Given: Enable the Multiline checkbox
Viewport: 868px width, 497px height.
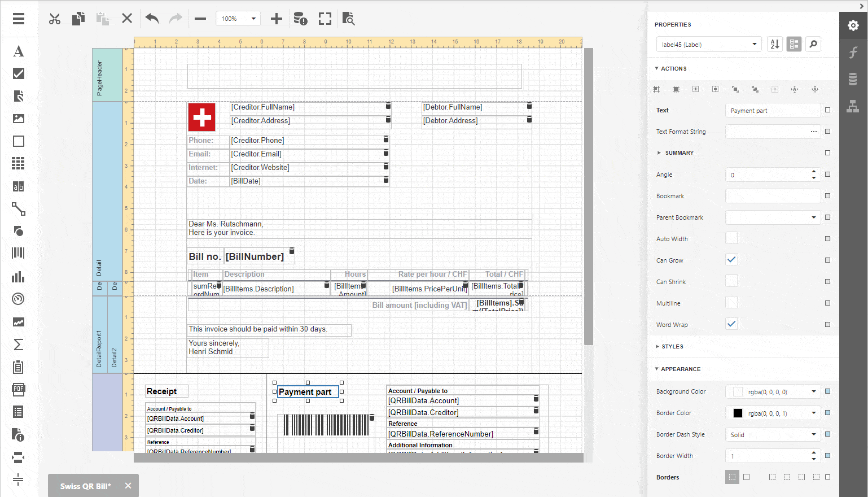Looking at the screenshot, I should click(731, 303).
